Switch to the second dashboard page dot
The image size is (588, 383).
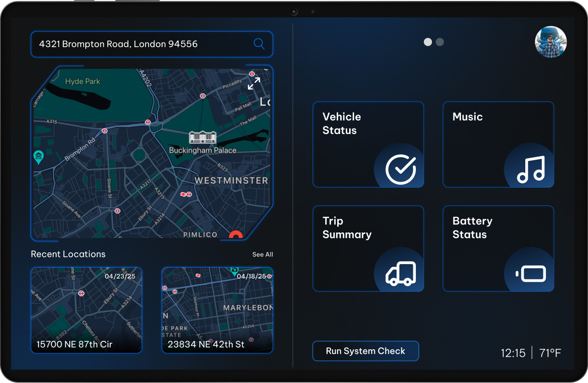click(439, 42)
